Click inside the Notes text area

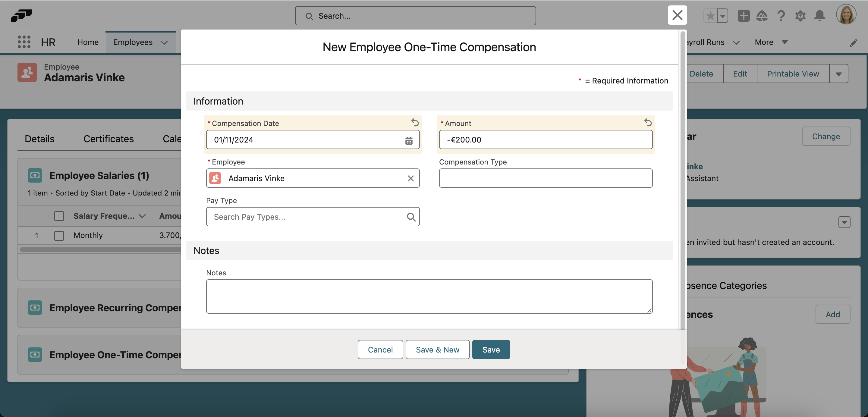(429, 296)
